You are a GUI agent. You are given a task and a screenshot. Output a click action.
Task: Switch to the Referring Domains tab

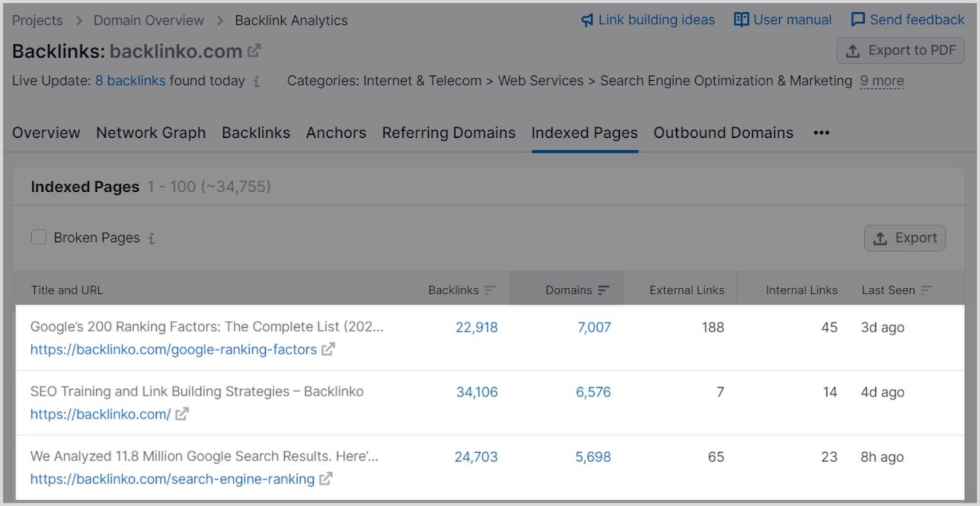[448, 133]
